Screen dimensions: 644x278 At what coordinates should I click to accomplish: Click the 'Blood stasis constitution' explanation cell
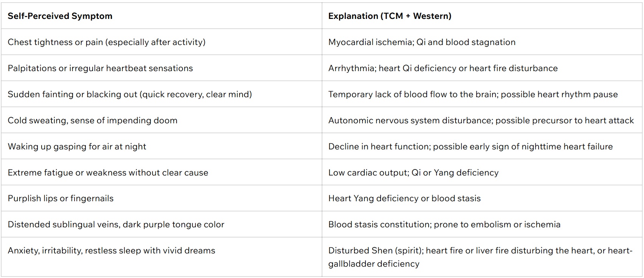pos(444,224)
